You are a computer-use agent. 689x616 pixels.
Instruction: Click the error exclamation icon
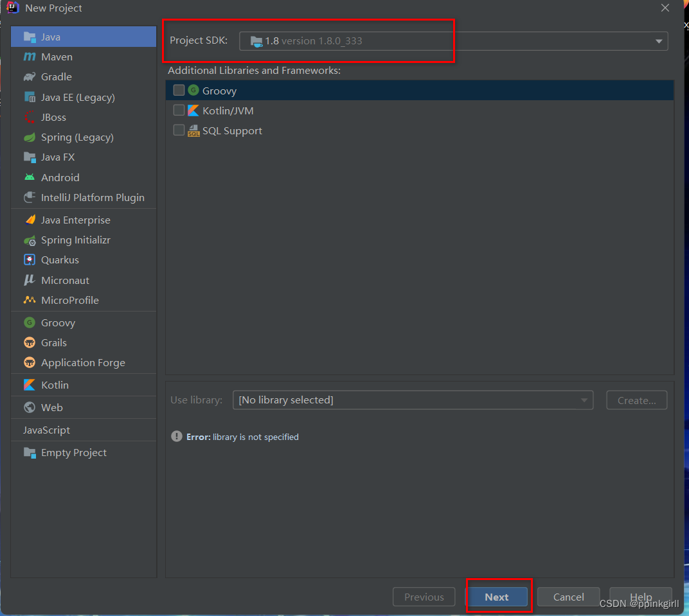(177, 436)
